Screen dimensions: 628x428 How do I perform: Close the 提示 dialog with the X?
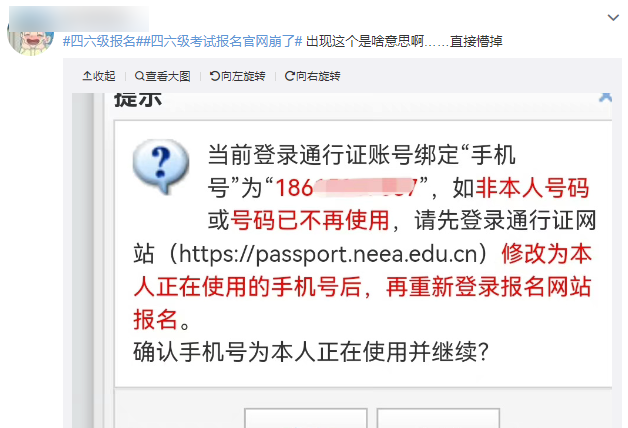605,97
